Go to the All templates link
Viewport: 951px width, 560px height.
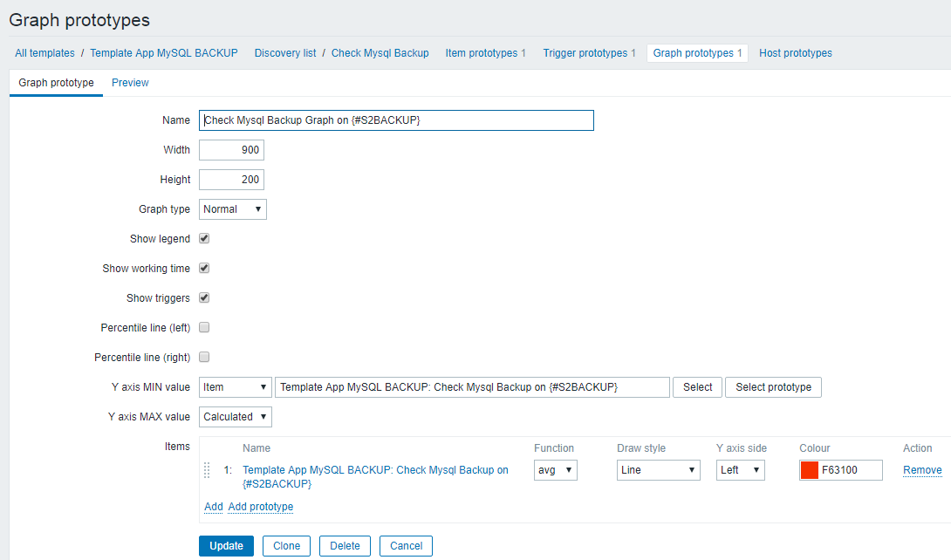44,53
